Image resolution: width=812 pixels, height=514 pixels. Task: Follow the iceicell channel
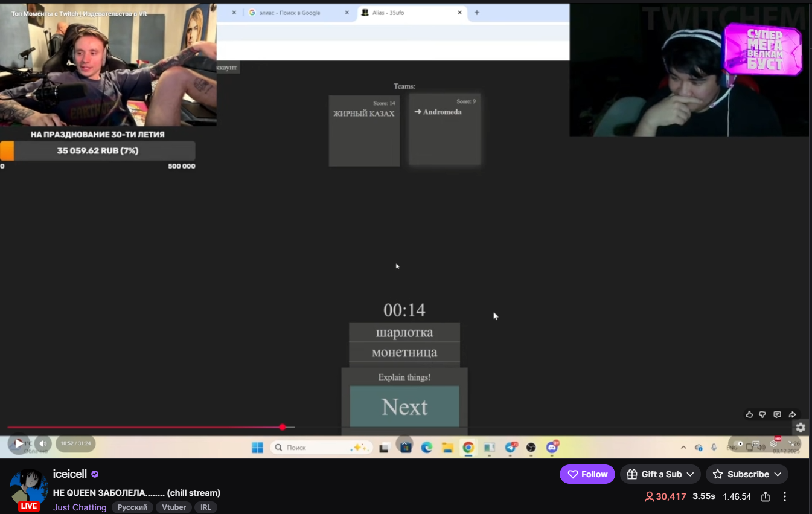pos(587,474)
